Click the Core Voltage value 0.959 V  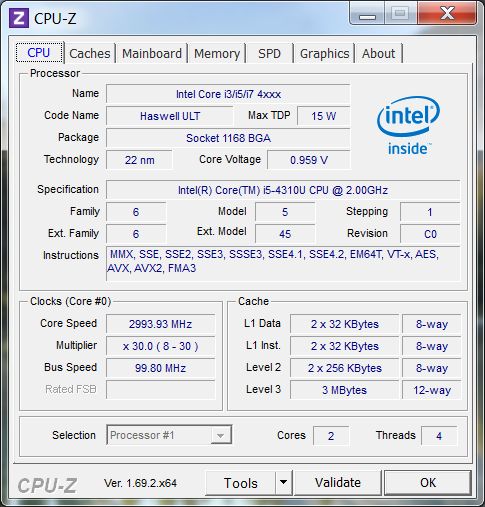[309, 160]
